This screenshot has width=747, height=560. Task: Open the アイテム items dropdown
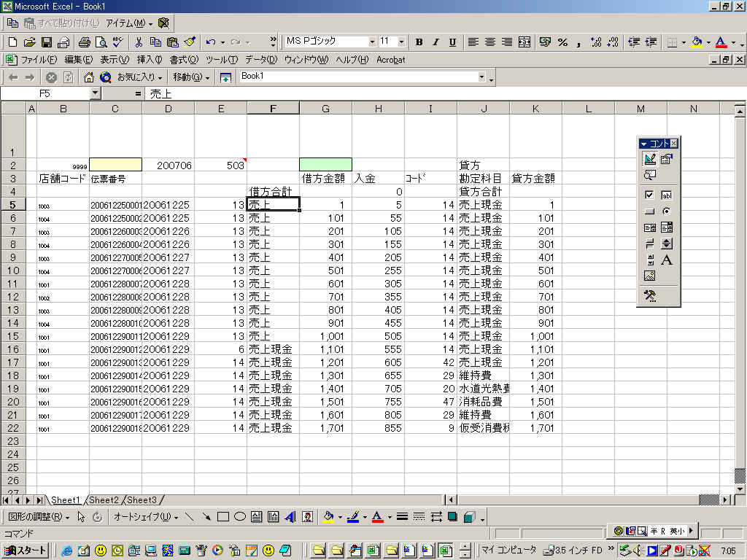click(128, 23)
